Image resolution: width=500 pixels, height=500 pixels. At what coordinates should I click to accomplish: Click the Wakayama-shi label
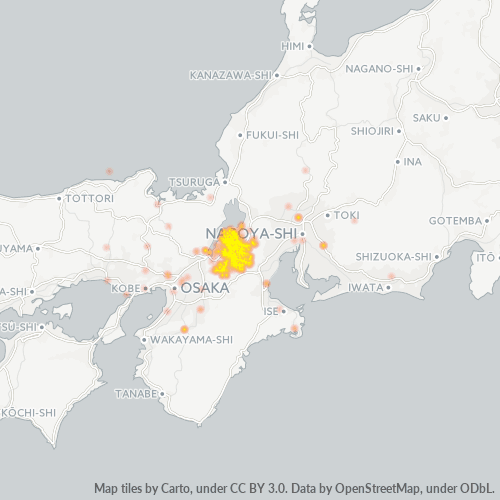point(191,340)
